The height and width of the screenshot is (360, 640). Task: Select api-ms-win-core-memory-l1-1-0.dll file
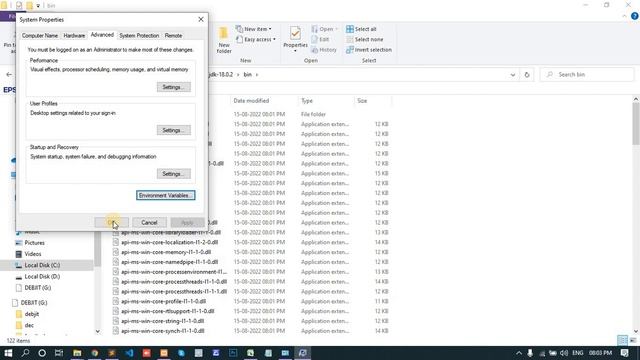(x=166, y=252)
